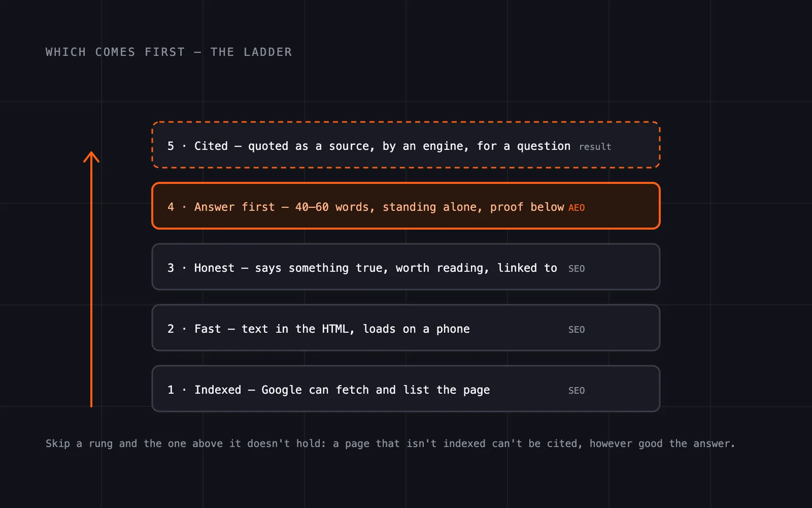Click the 'SEO' tag on the Indexed rung
Image resolution: width=812 pixels, height=508 pixels.
click(577, 391)
